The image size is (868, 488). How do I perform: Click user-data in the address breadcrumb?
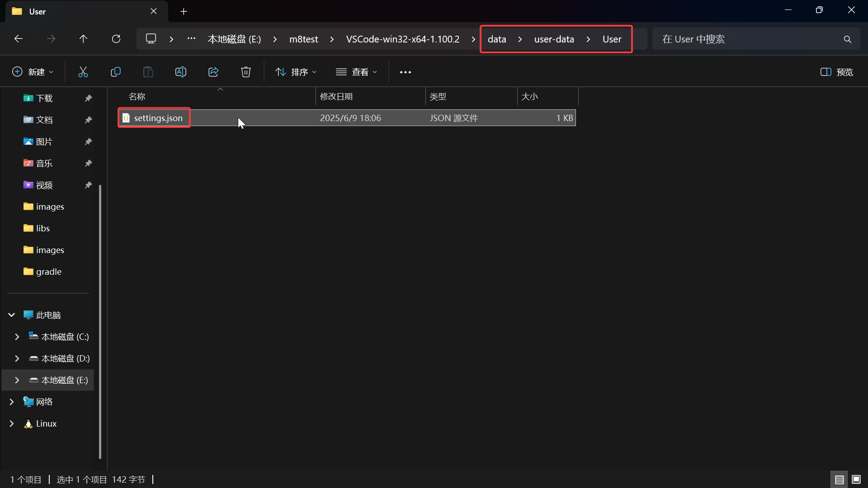(x=554, y=39)
